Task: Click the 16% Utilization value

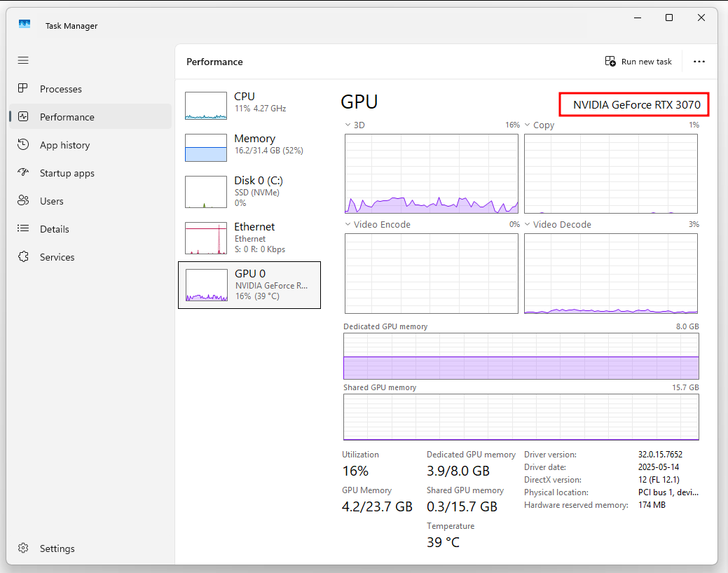Action: [x=355, y=471]
